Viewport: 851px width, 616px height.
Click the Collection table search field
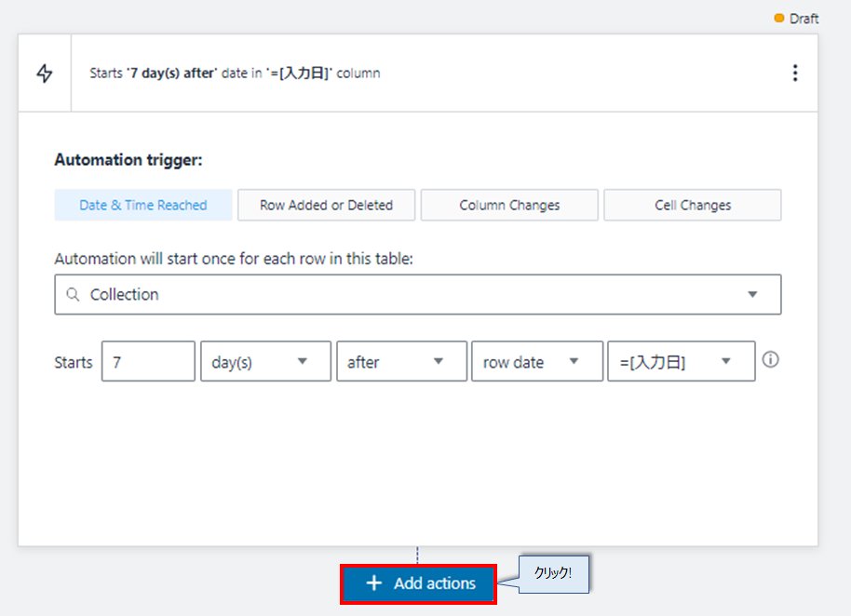click(410, 295)
